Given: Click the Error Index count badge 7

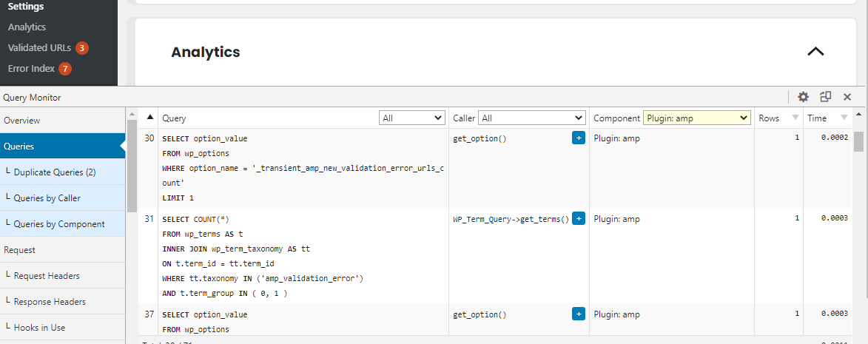Looking at the screenshot, I should point(65,69).
